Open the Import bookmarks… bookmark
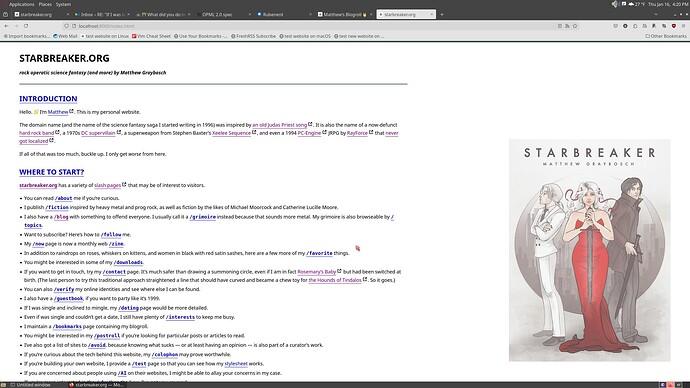 (x=26, y=36)
